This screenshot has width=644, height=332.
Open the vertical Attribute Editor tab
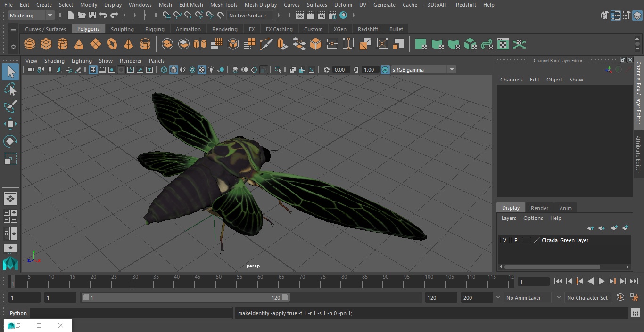tap(638, 154)
